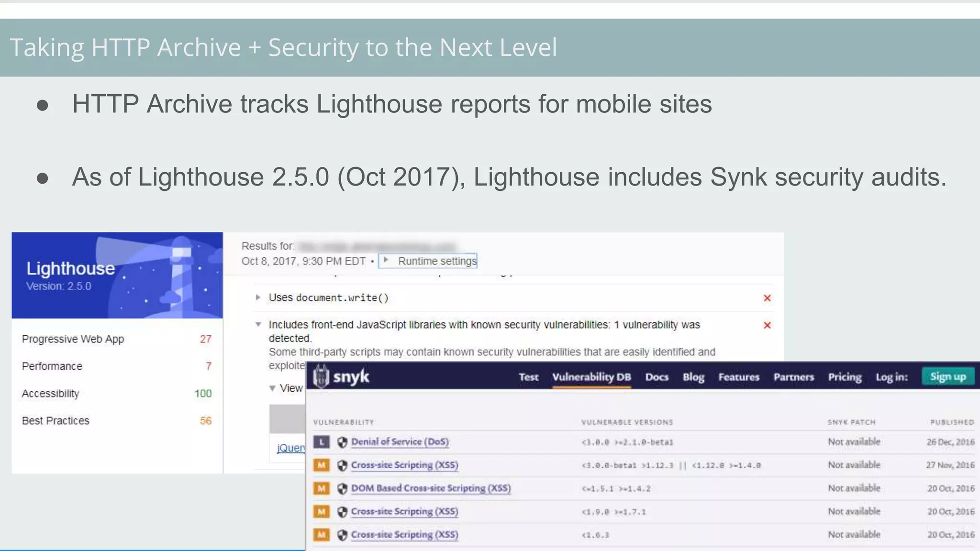Open the Cross-site Scripting link published 27 Nov
This screenshot has height=551, width=980.
pos(405,465)
